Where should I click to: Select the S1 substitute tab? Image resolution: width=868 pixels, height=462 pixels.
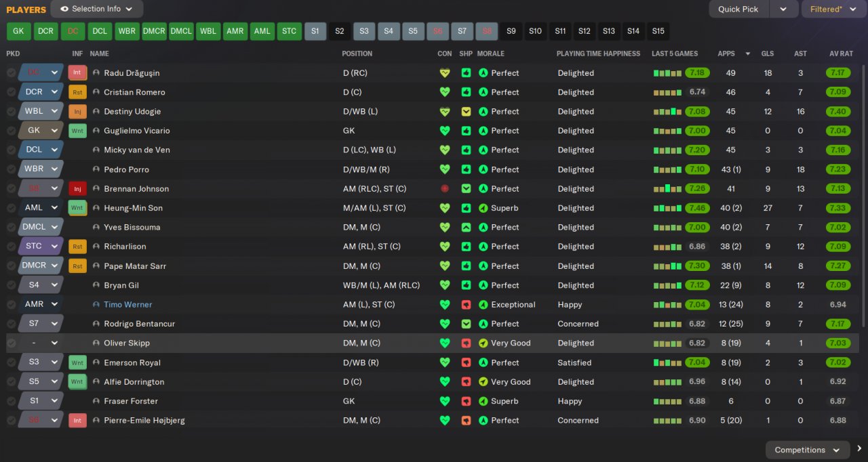pos(315,31)
